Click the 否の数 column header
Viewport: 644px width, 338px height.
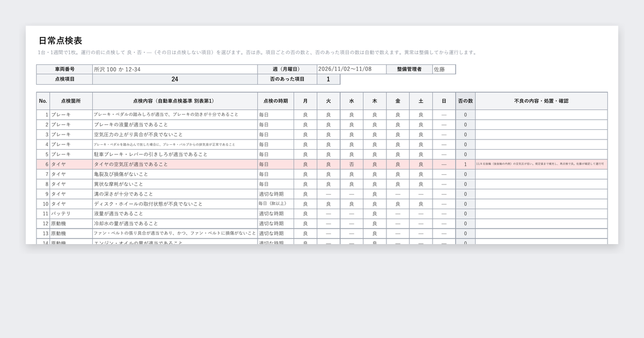click(465, 101)
